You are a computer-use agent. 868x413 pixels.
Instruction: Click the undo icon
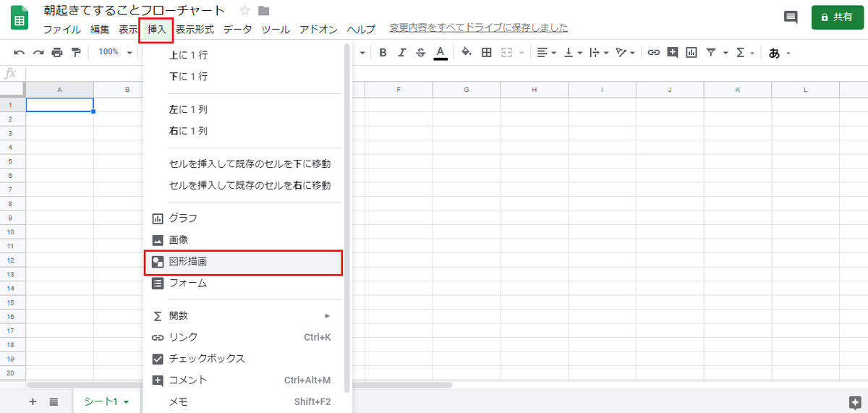coord(20,52)
